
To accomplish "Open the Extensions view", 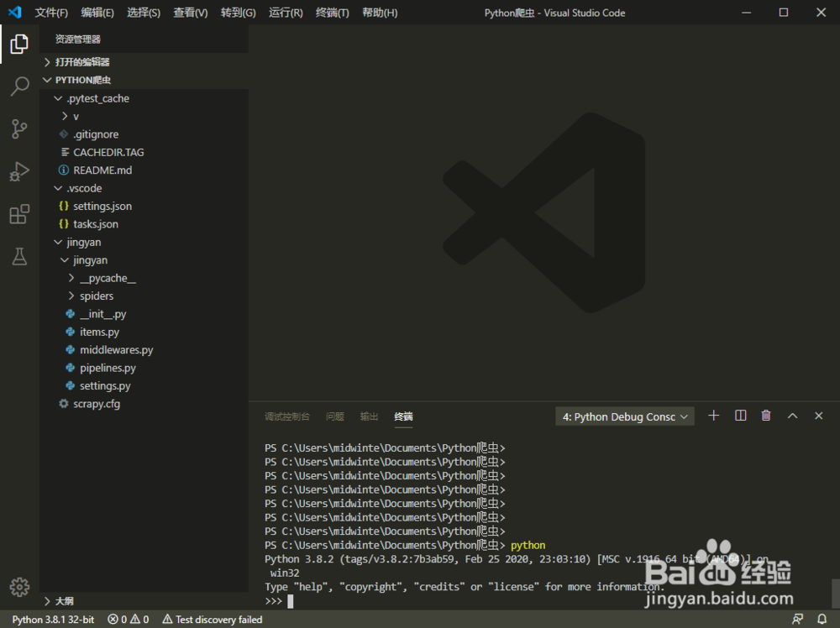I will [19, 214].
